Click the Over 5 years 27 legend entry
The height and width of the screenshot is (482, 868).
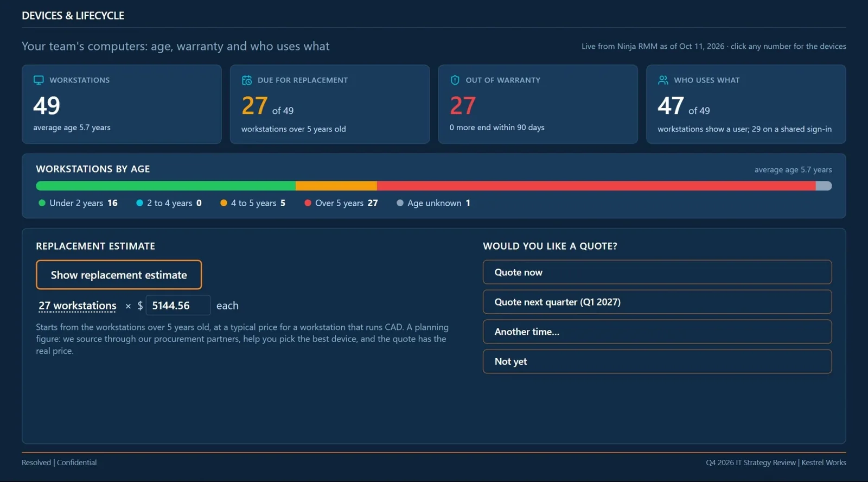point(341,203)
